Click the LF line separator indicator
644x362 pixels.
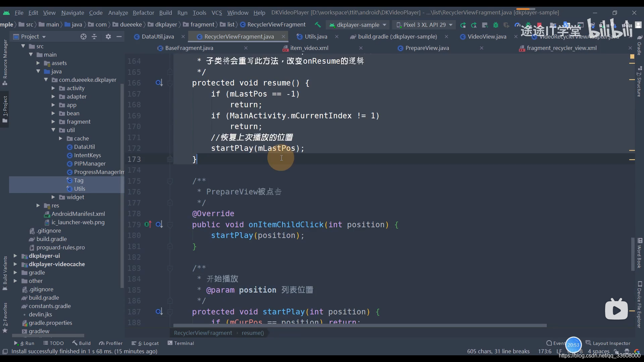(559, 351)
